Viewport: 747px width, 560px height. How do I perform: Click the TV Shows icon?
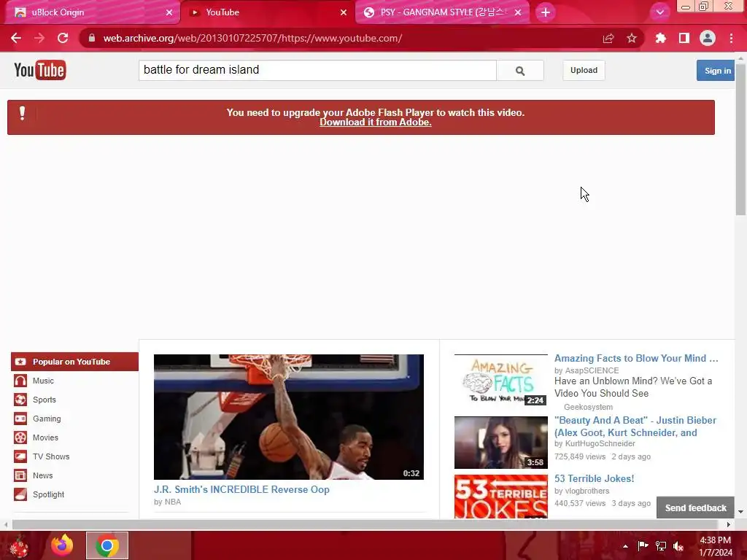pyautogui.click(x=20, y=456)
